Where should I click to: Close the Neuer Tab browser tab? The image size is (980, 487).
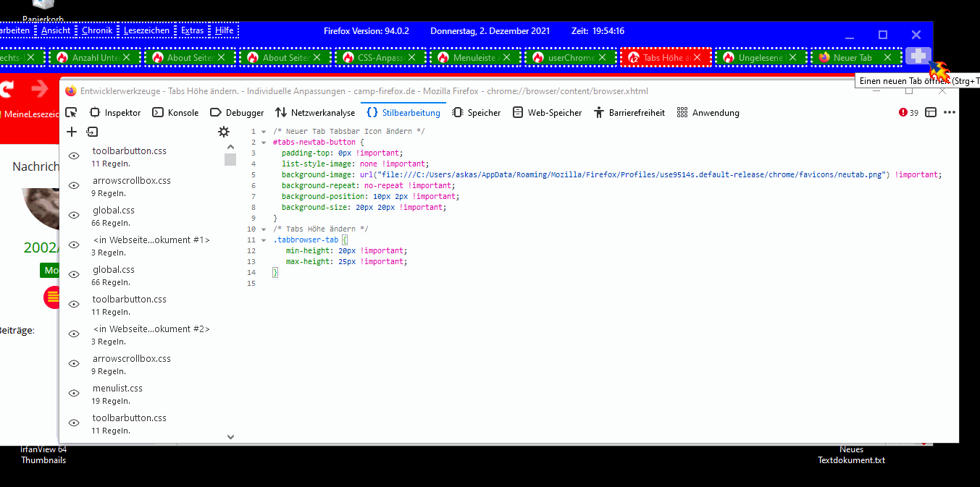887,57
